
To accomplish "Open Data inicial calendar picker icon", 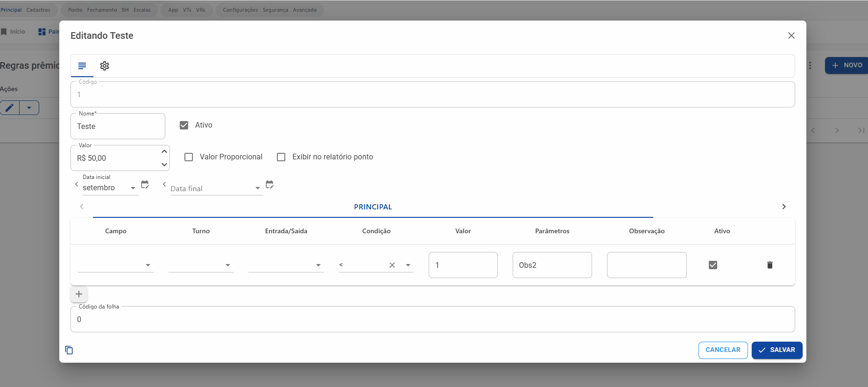I will pos(145,185).
